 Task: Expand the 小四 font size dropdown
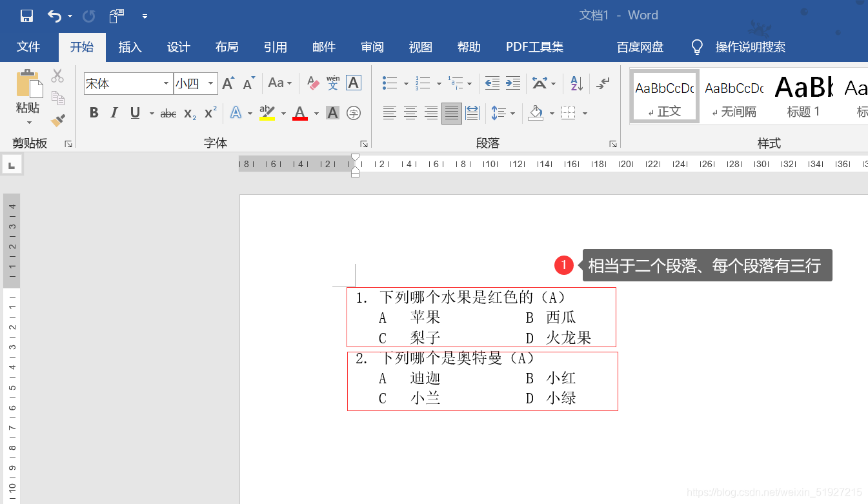coord(210,84)
